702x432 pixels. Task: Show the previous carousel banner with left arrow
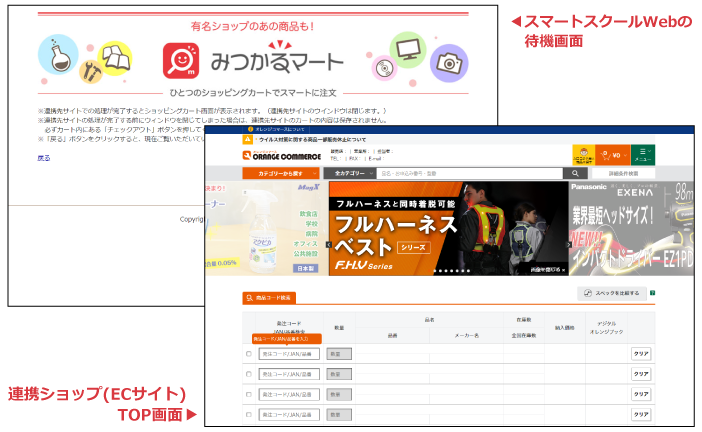[329, 244]
